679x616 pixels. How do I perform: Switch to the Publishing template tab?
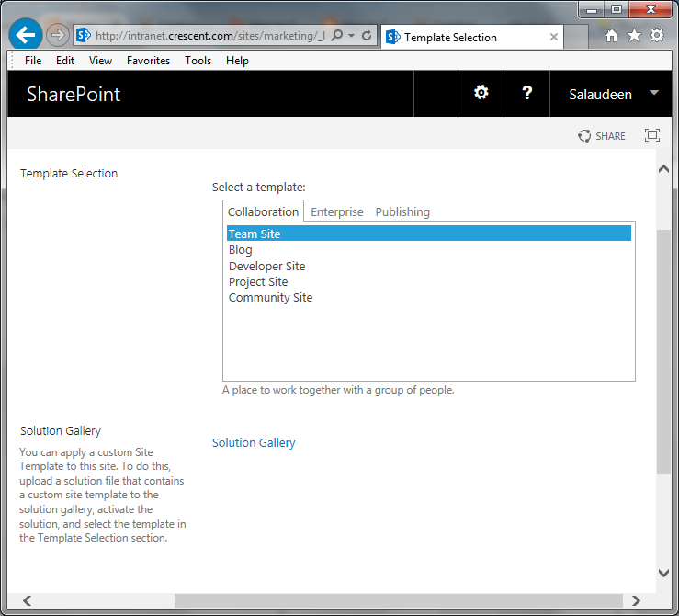coord(402,211)
